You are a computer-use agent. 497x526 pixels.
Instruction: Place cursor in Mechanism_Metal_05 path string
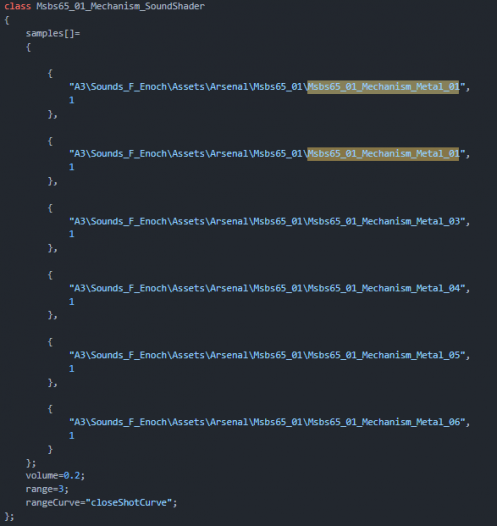269,355
